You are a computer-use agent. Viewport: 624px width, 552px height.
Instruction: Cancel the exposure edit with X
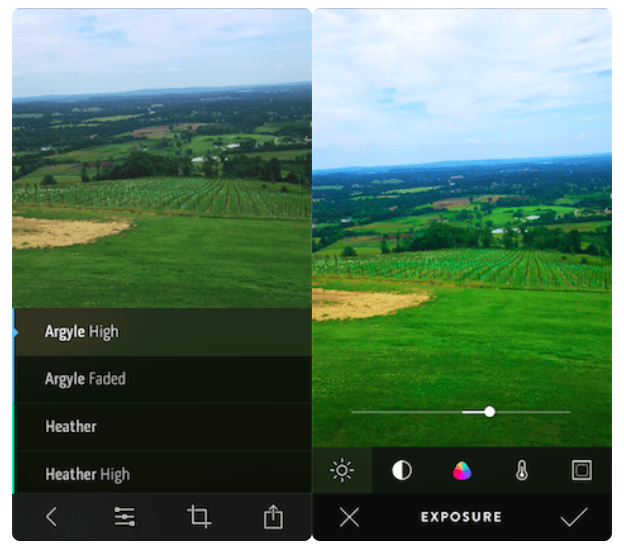(348, 517)
